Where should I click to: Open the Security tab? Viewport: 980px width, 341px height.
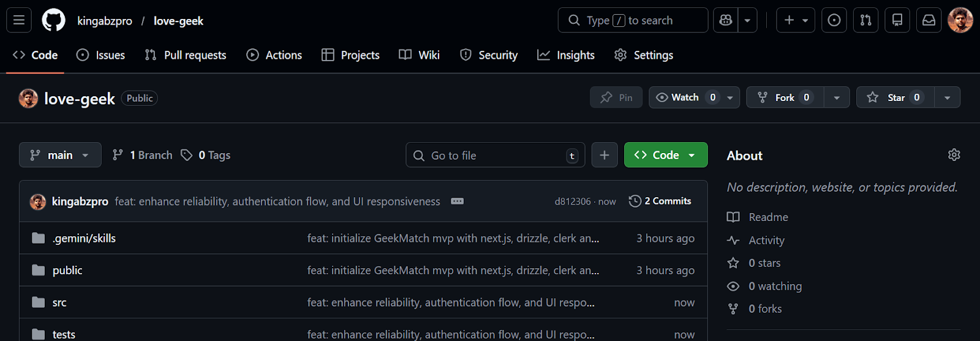(489, 55)
